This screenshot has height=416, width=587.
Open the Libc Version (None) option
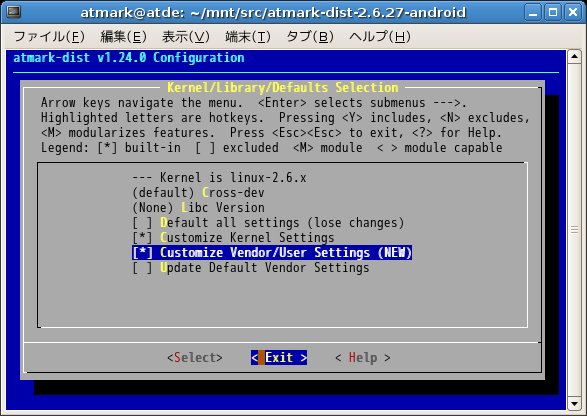click(x=198, y=208)
